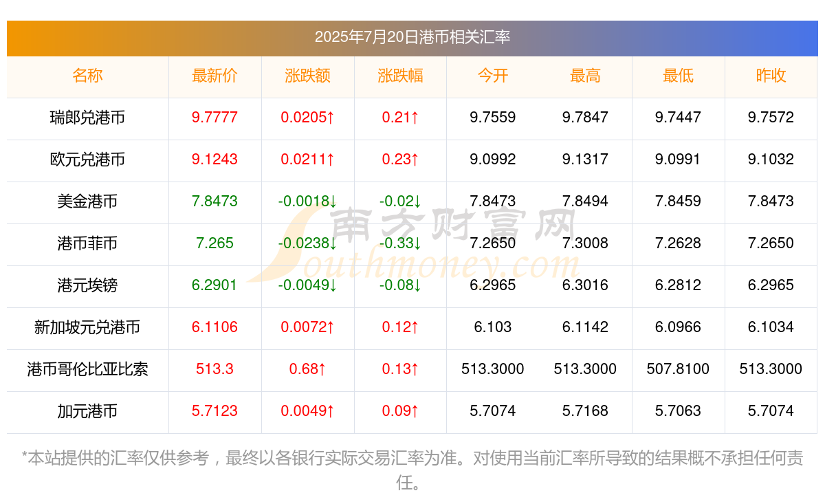Click the 港元埃镑 row name

(87, 285)
